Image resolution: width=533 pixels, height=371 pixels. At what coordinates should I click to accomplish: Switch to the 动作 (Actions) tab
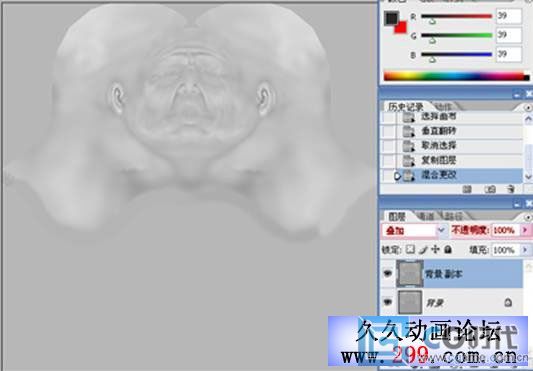point(443,107)
